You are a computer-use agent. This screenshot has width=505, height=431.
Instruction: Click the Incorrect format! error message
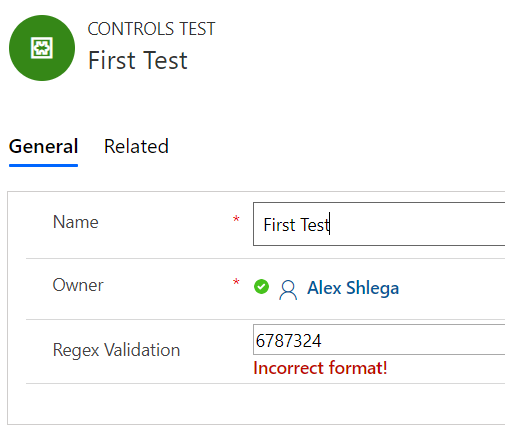(x=320, y=368)
